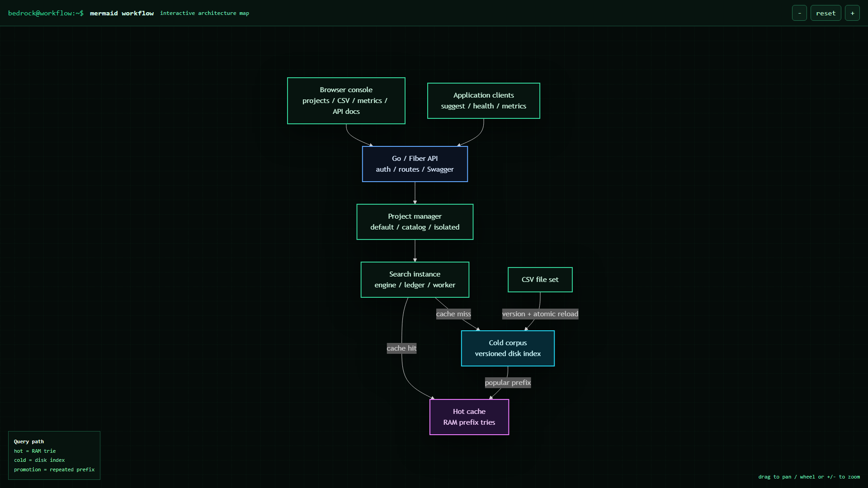Click the Hot cache node
The width and height of the screenshot is (868, 488).
(469, 417)
